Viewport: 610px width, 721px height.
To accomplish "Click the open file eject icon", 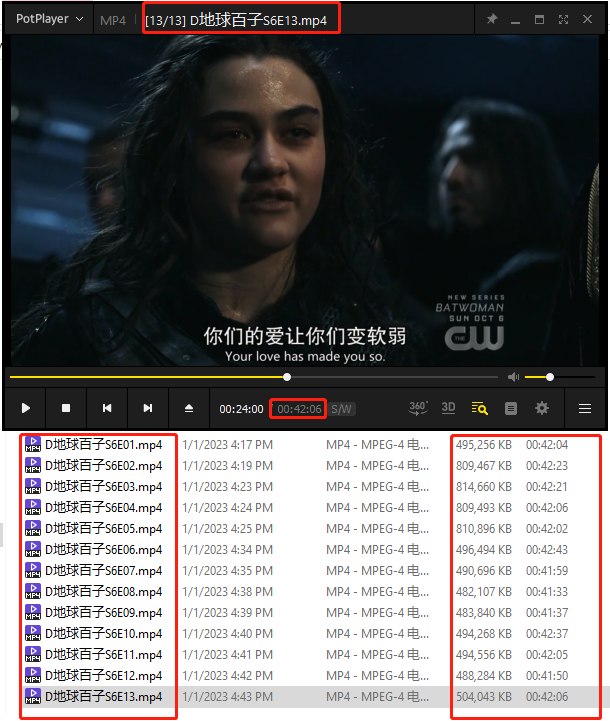I will pyautogui.click(x=189, y=408).
